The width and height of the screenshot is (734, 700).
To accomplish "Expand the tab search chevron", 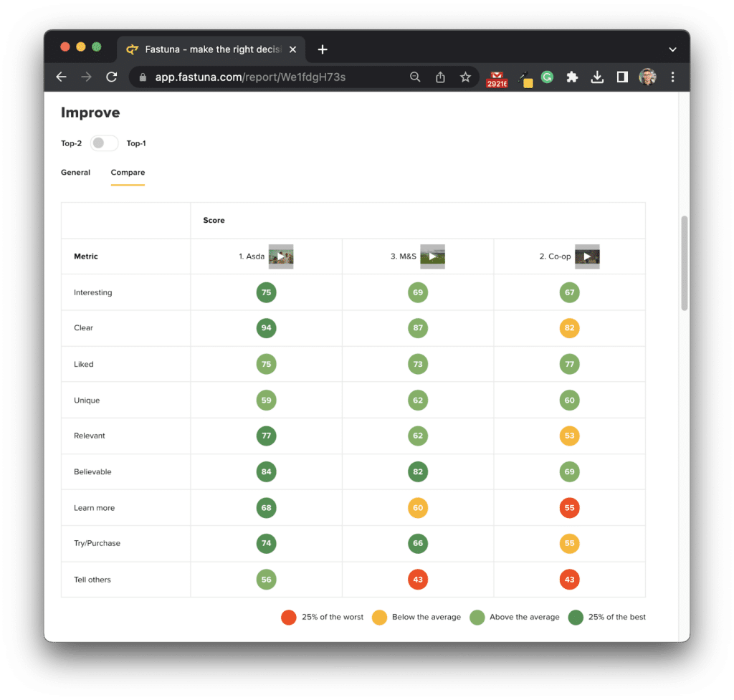I will 672,49.
